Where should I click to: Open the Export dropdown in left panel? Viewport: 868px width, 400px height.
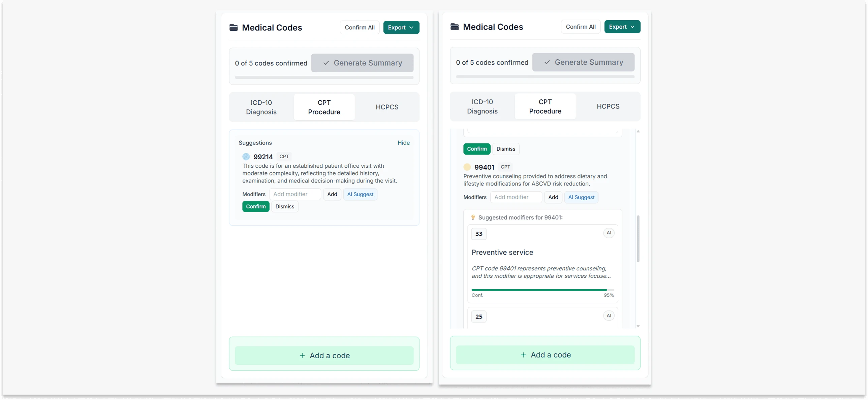pos(401,28)
